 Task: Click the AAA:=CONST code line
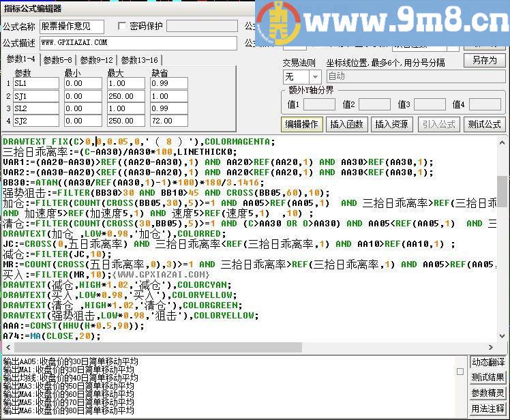(74, 326)
